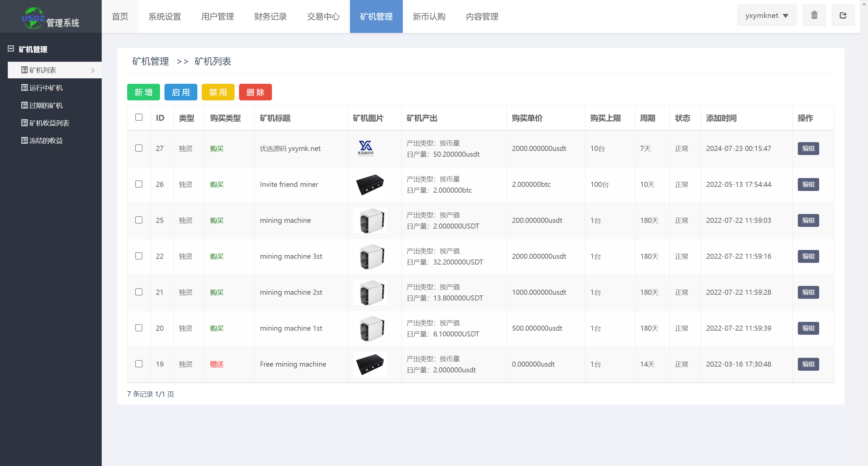Open 财务记录 menu
Viewport: 868px width, 466px height.
(271, 16)
